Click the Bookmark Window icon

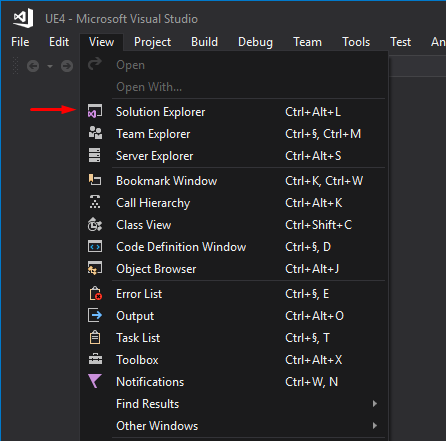(95, 180)
